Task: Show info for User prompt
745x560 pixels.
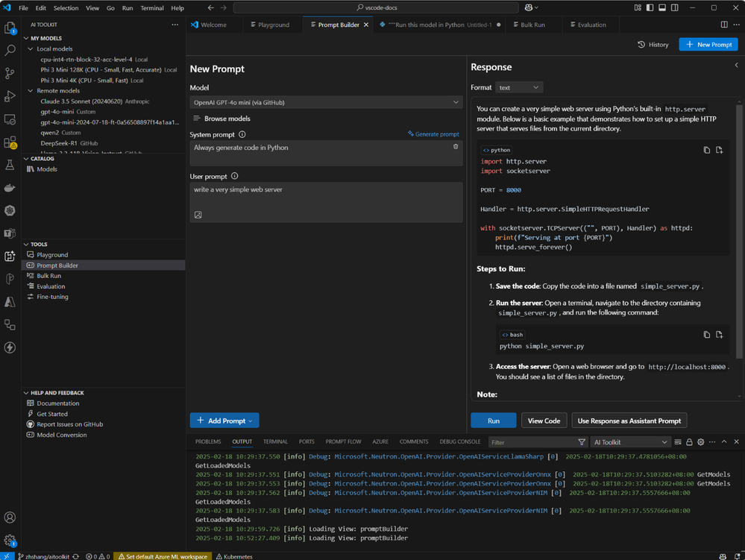Action: (x=235, y=176)
